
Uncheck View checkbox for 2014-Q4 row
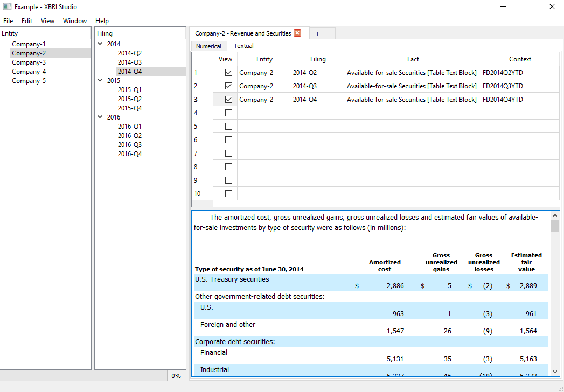pyautogui.click(x=228, y=100)
